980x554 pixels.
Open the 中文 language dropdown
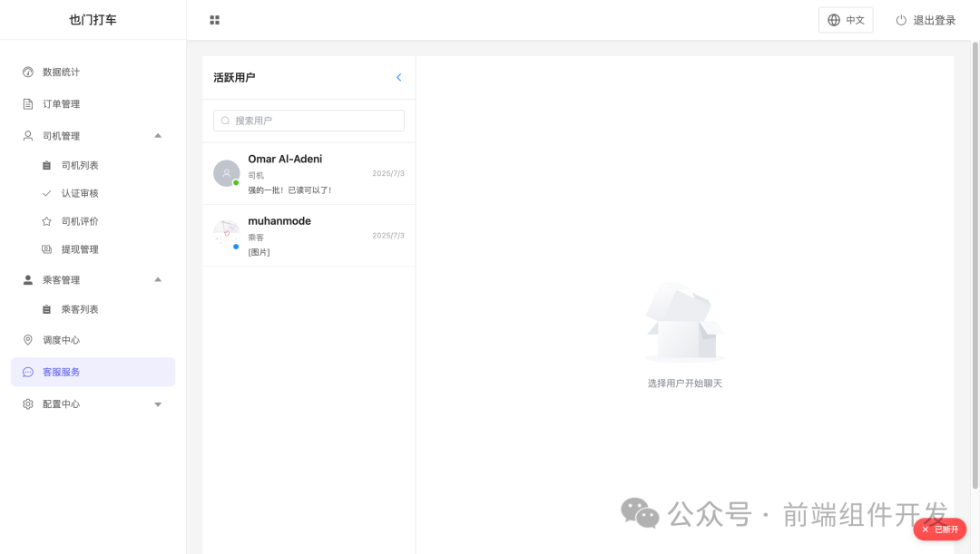846,20
